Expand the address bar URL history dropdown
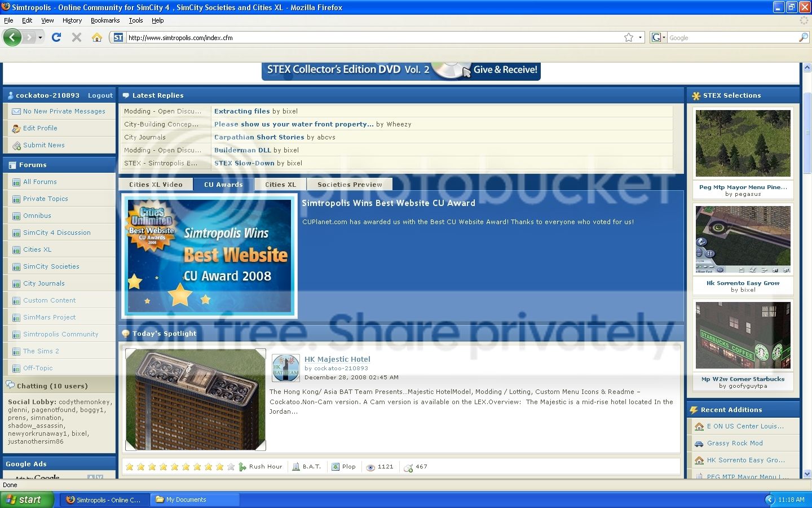This screenshot has height=508, width=812. pyautogui.click(x=640, y=37)
